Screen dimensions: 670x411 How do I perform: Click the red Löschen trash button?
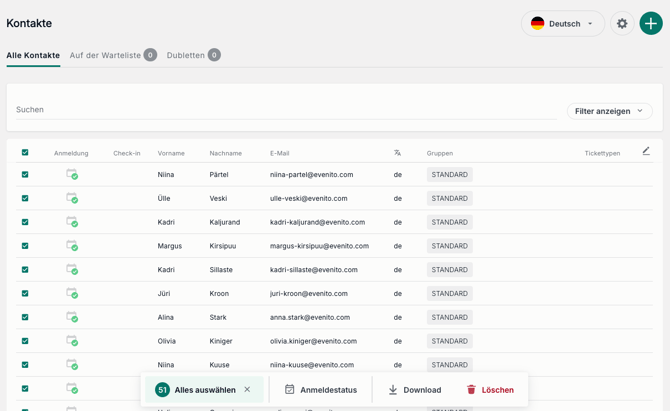tap(490, 390)
